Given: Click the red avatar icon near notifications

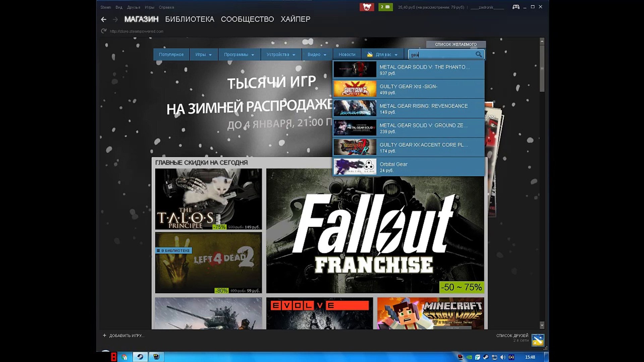Looking at the screenshot, I should tap(367, 7).
